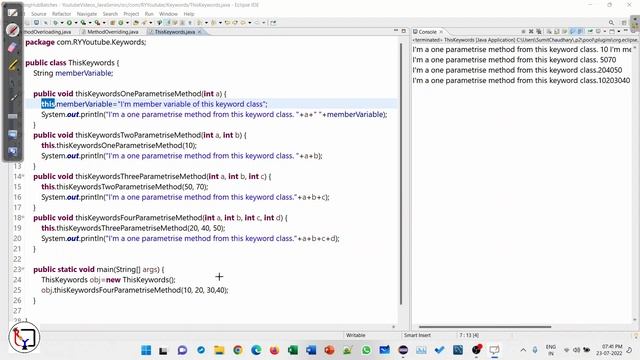This screenshot has height=360, width=640.
Task: Open Word from the taskbar
Action: coord(311,350)
